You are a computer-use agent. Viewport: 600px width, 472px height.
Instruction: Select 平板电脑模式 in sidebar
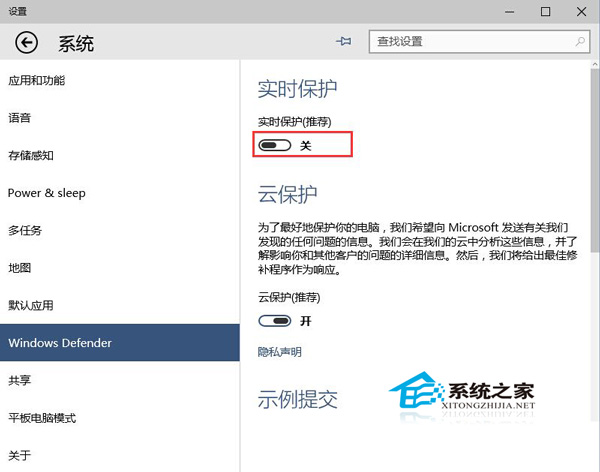coord(120,418)
